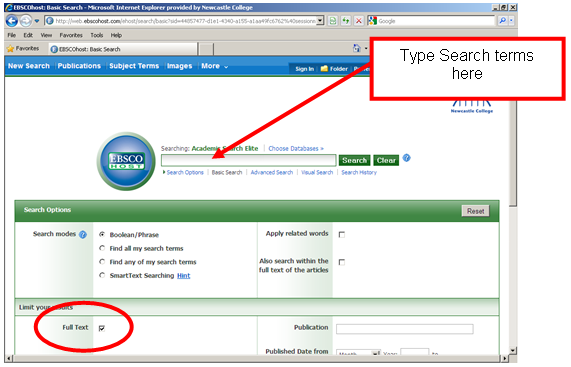The width and height of the screenshot is (571, 367).
Task: Select the Boolean/Phrase radio button
Action: (x=102, y=234)
